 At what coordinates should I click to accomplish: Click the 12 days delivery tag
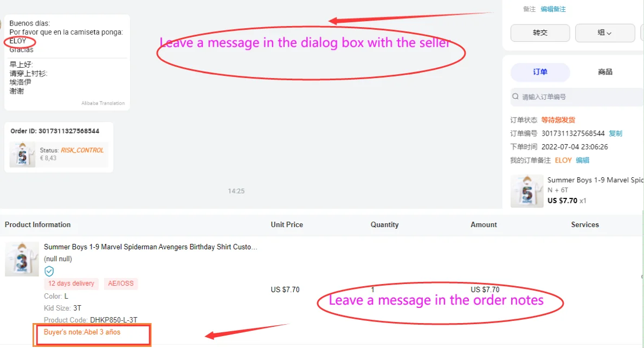(71, 283)
